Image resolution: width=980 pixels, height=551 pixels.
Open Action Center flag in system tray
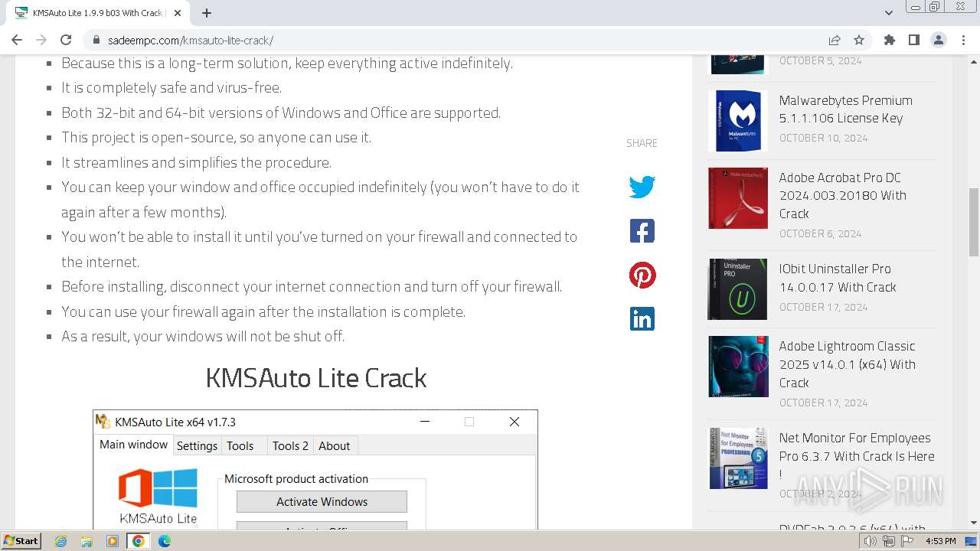(906, 541)
